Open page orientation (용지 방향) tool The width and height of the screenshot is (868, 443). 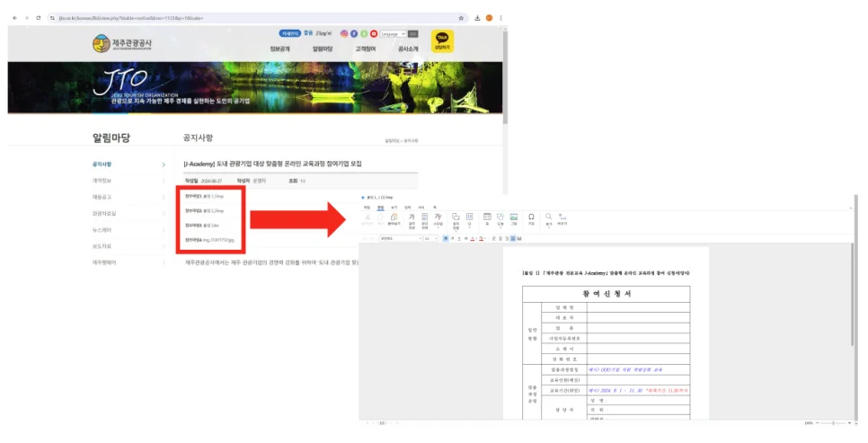click(456, 221)
